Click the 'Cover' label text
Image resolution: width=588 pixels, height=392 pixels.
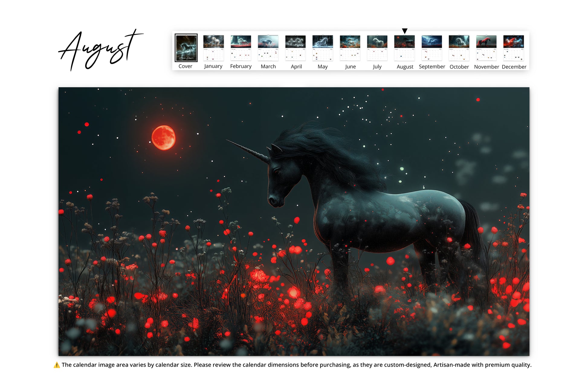185,66
